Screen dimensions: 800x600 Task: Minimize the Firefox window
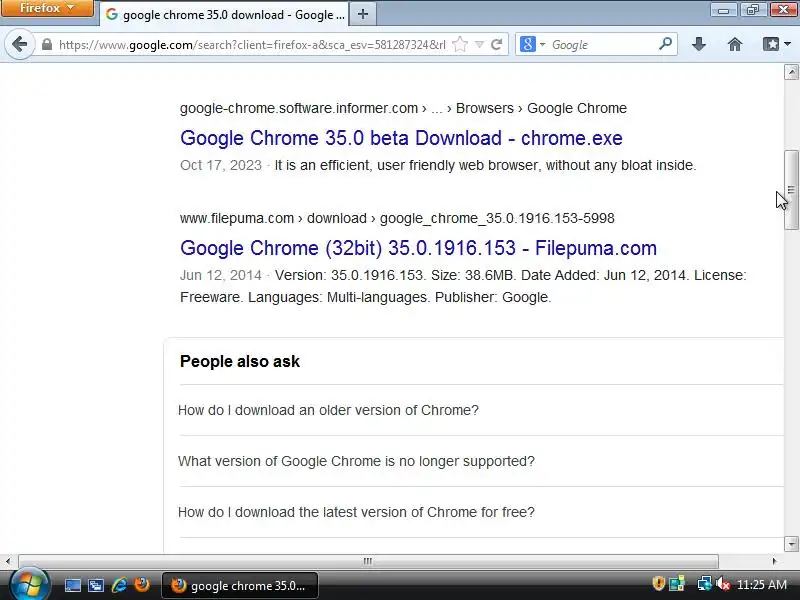pyautogui.click(x=723, y=9)
